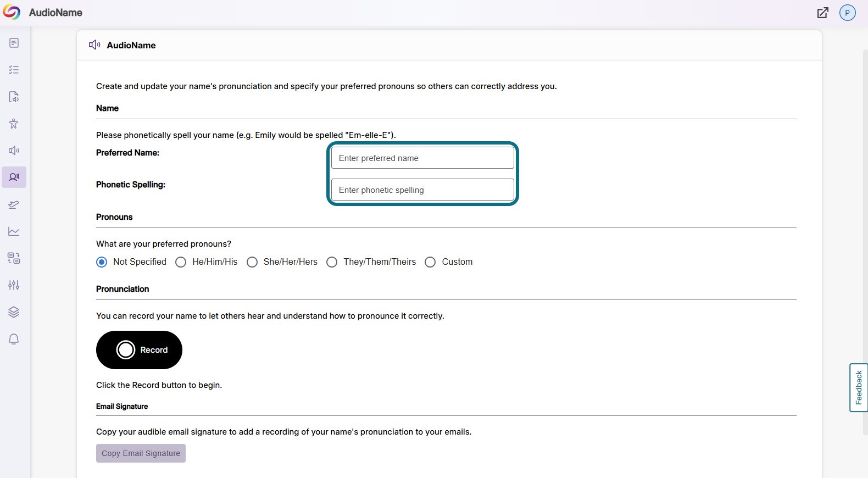The height and width of the screenshot is (478, 868).
Task: Open in new window via external-link icon
Action: tap(822, 13)
